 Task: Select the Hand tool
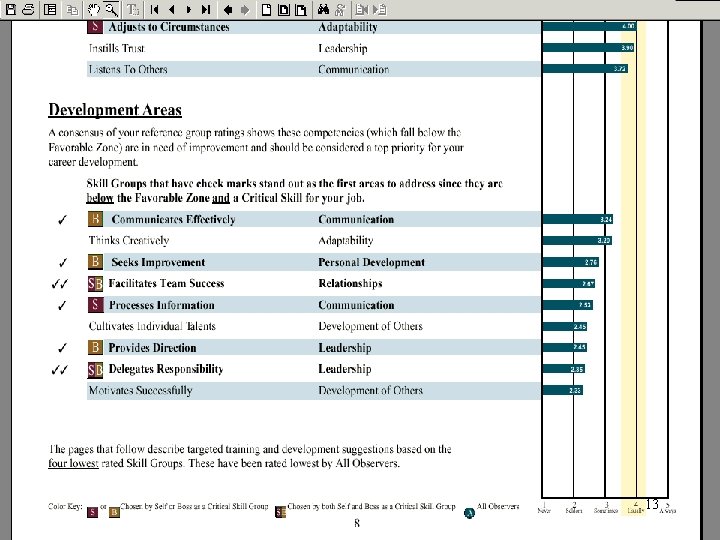click(94, 9)
